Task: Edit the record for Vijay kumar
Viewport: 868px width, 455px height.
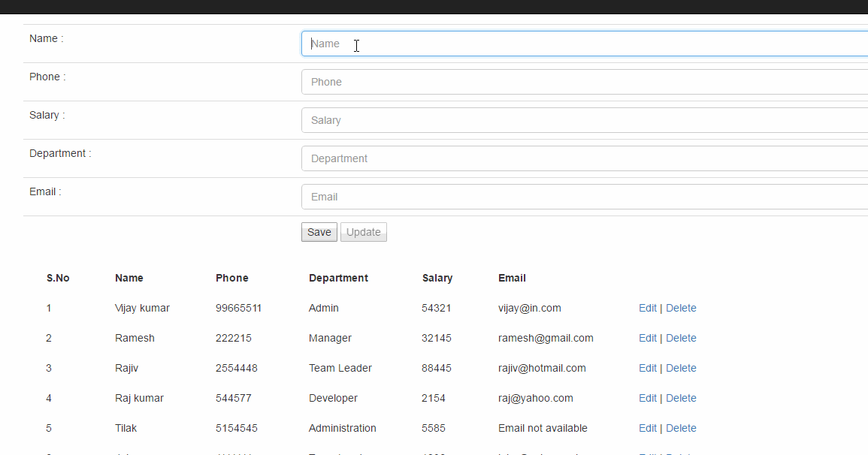Action: [648, 308]
